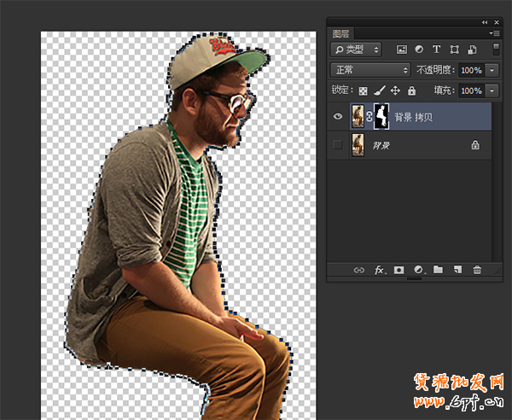Filter layers by text (T) type

pos(436,50)
